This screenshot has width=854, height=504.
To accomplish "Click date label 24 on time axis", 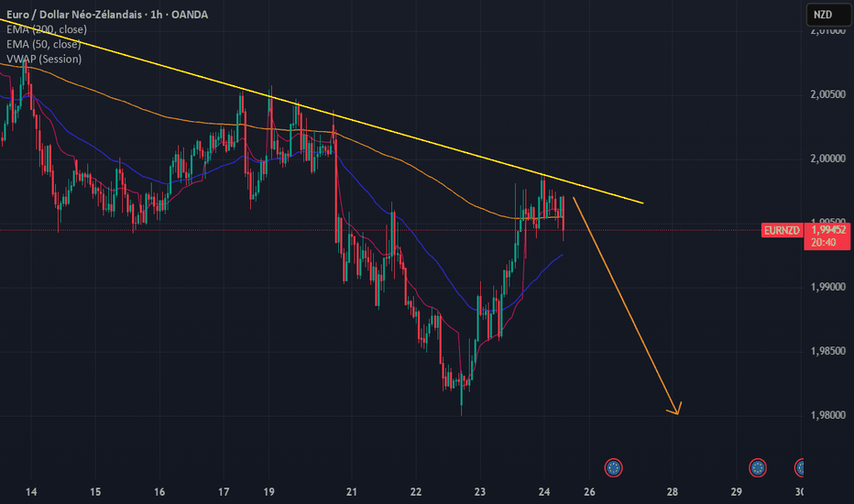I will click(544, 492).
